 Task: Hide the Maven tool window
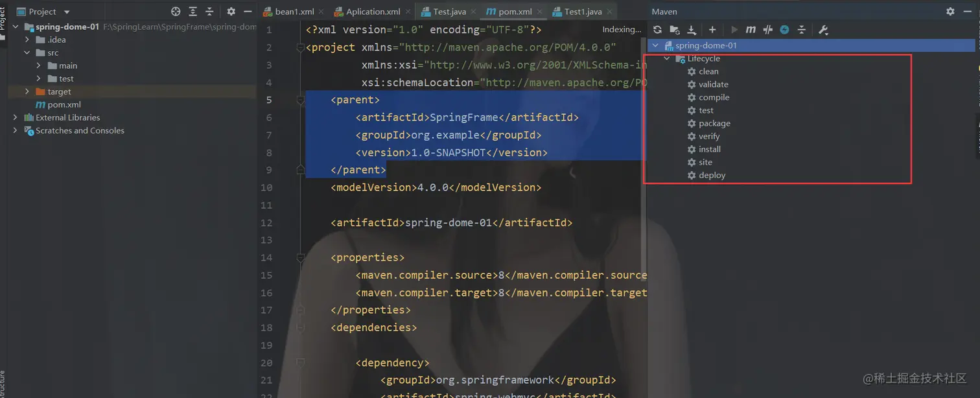[968, 12]
